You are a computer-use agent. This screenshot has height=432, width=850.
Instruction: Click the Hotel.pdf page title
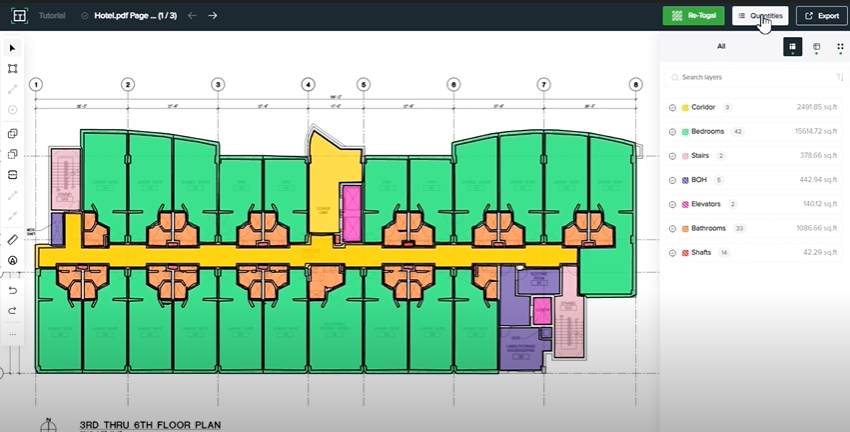point(136,16)
